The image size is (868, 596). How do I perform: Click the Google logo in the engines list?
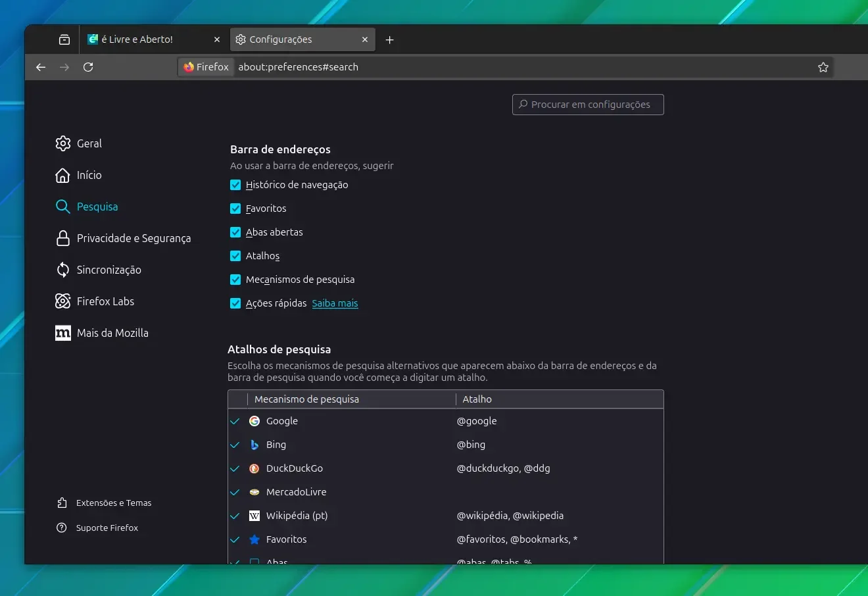[x=254, y=421]
